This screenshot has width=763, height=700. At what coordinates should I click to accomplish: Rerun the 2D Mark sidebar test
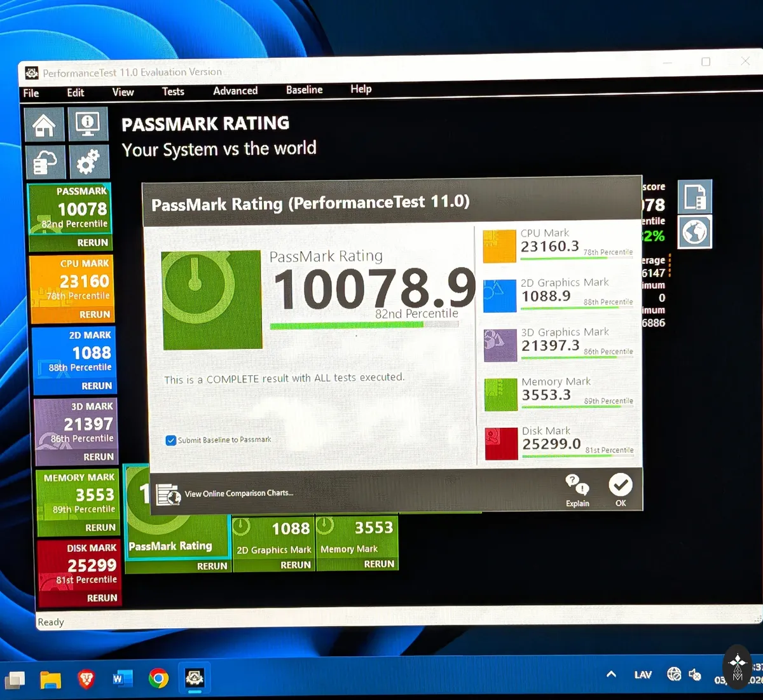(97, 386)
